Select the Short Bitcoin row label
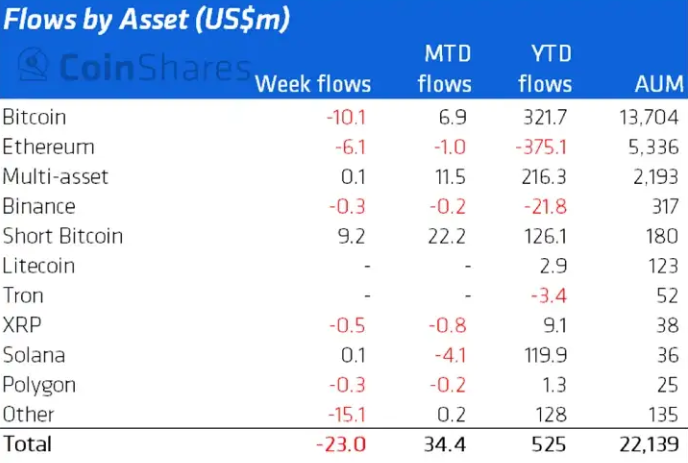688x463 pixels. pos(63,236)
